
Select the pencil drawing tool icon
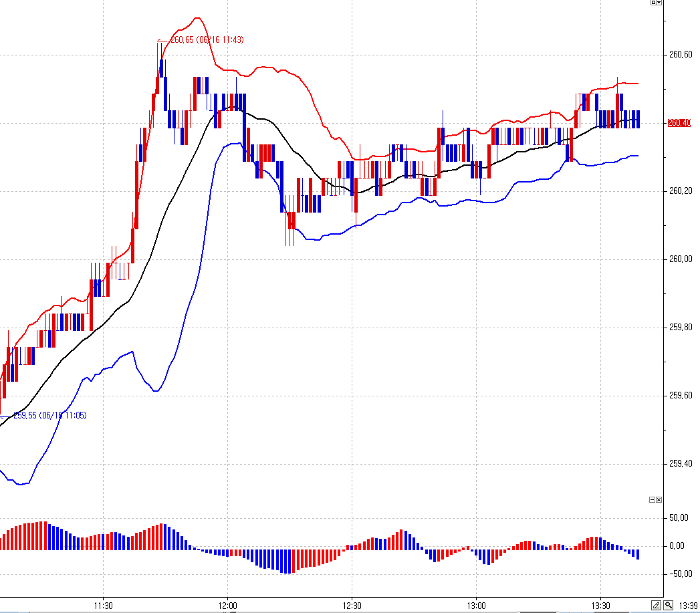[657, 605]
